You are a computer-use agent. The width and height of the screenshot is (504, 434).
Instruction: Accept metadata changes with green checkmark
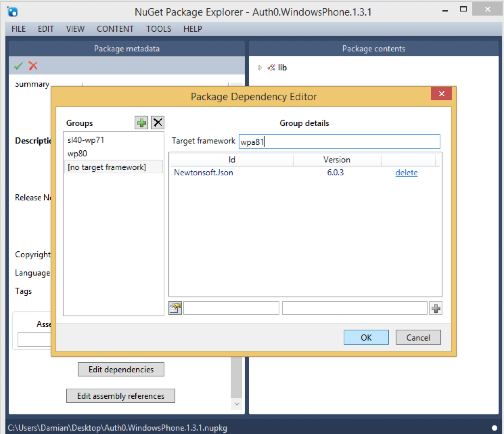pos(19,66)
